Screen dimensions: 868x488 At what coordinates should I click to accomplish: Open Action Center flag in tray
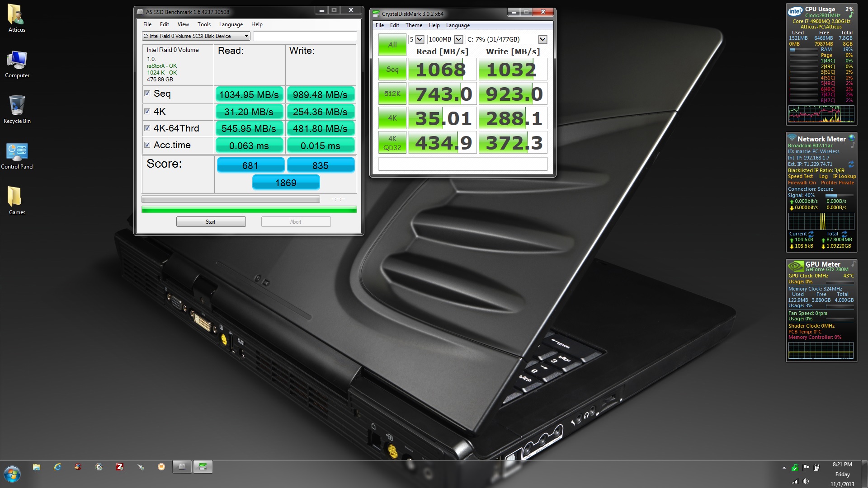(x=806, y=468)
